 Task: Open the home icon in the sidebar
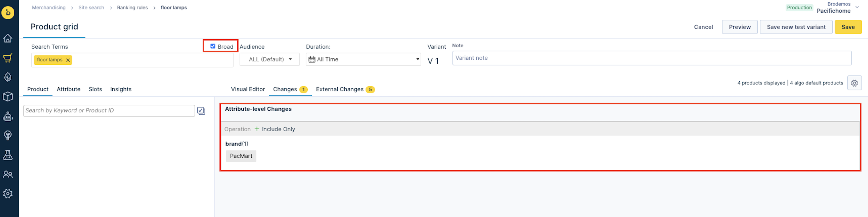[8, 38]
